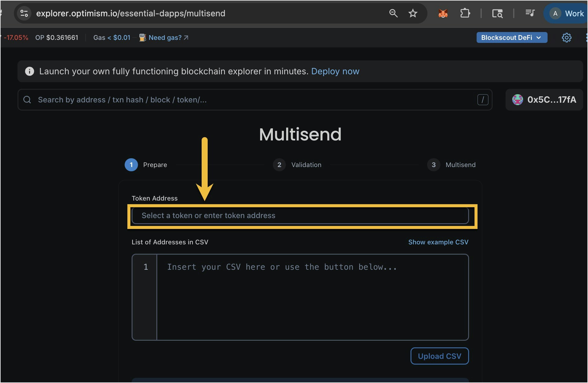Click the tab search icon in the toolbar

[497, 14]
